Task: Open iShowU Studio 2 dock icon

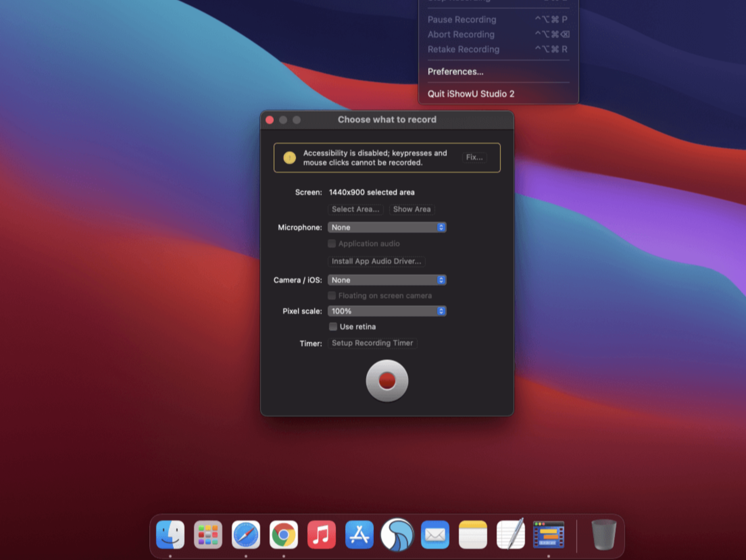Action: [549, 535]
